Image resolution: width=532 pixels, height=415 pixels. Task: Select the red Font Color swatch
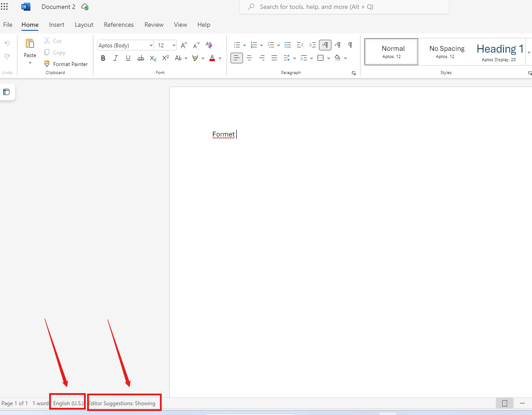212,58
